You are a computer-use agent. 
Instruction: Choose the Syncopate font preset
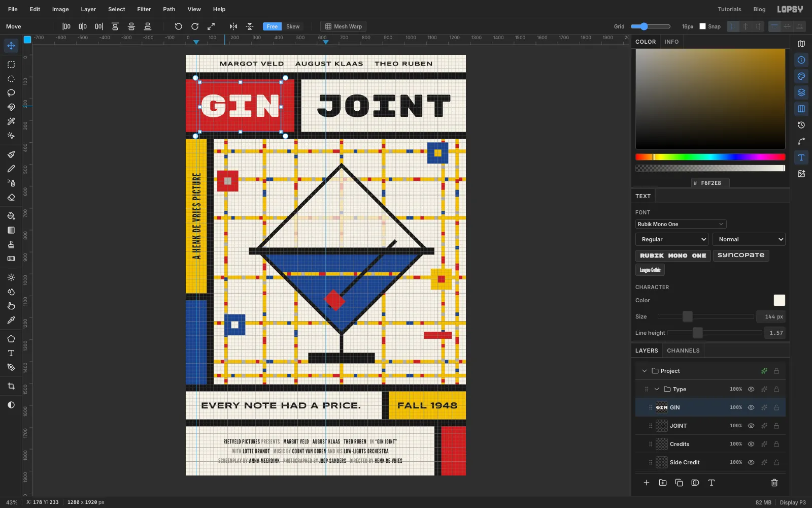pyautogui.click(x=741, y=255)
